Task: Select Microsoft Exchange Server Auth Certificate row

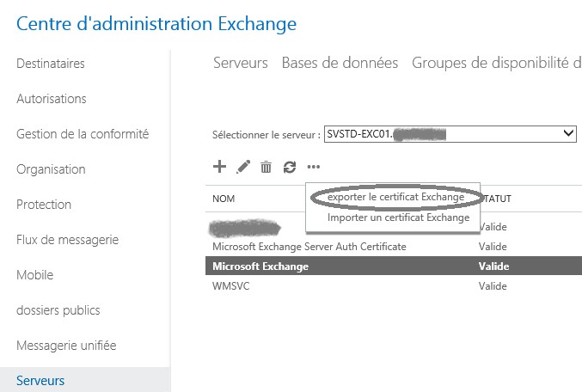Action: (x=394, y=247)
